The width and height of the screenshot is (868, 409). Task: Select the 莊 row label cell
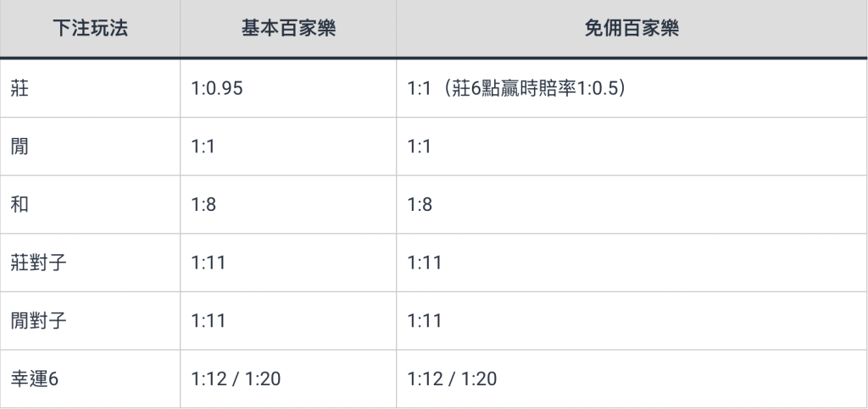click(21, 88)
